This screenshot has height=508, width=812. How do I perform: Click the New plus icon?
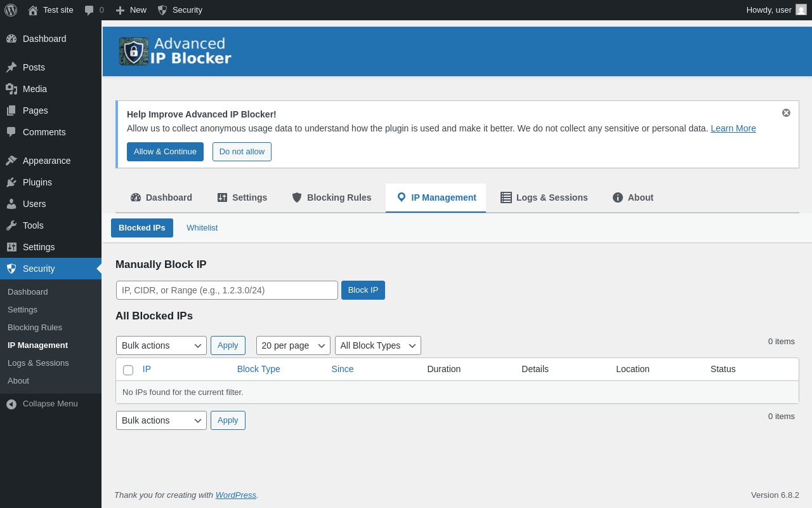pyautogui.click(x=120, y=10)
